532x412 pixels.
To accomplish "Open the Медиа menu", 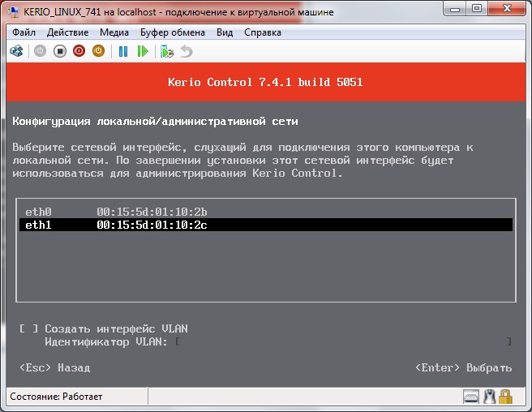I will pyautogui.click(x=114, y=32).
